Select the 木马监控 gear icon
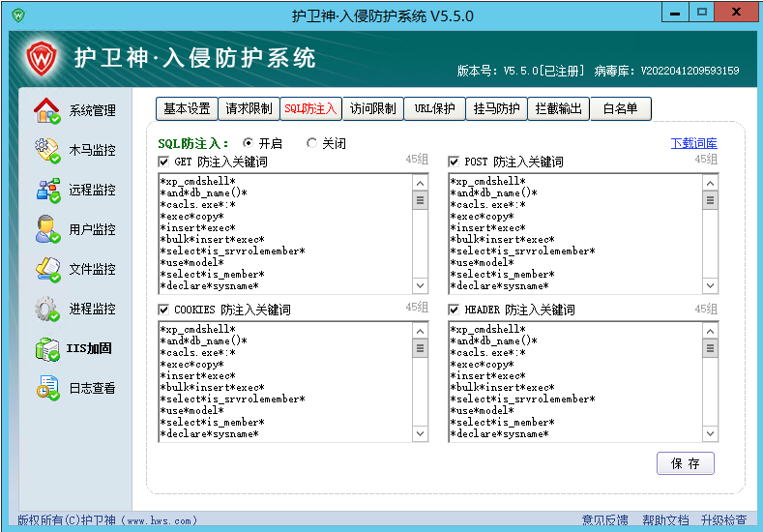 [x=47, y=150]
